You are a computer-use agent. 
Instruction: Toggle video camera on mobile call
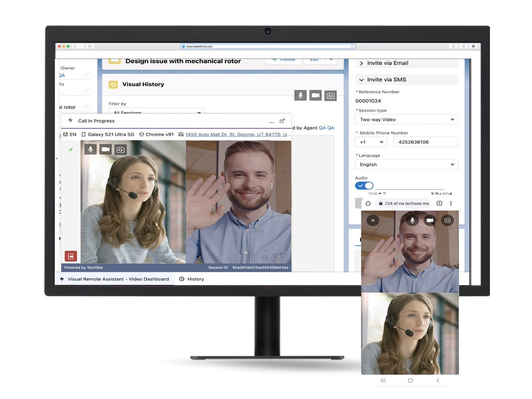coord(430,220)
